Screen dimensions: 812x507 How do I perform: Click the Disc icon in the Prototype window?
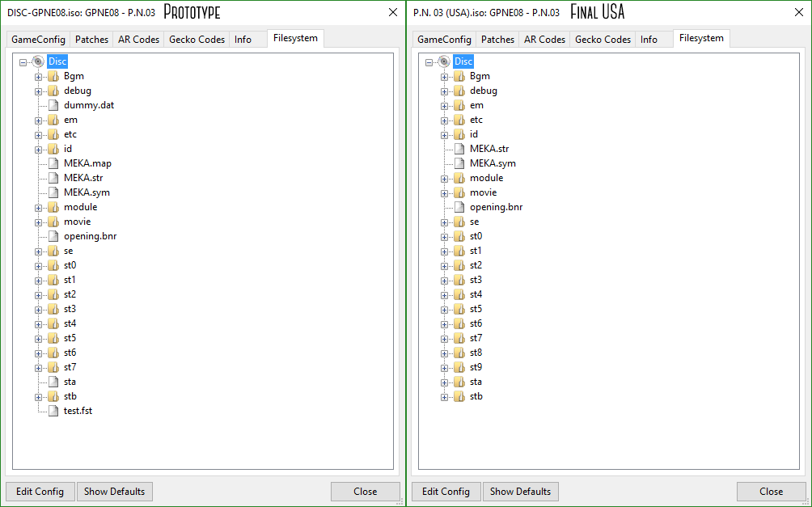(x=38, y=61)
